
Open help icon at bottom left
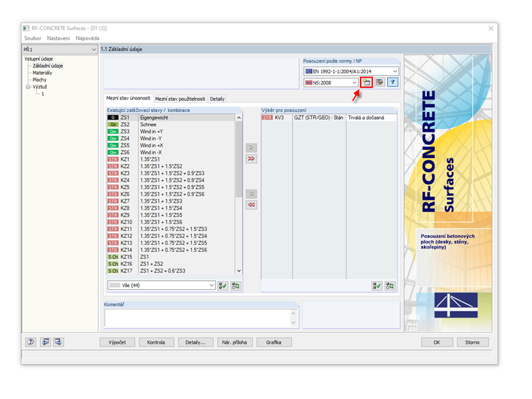pyautogui.click(x=31, y=342)
